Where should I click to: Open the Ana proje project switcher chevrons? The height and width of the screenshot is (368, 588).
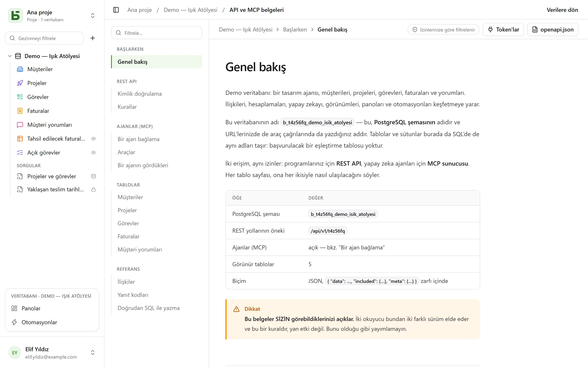(92, 16)
